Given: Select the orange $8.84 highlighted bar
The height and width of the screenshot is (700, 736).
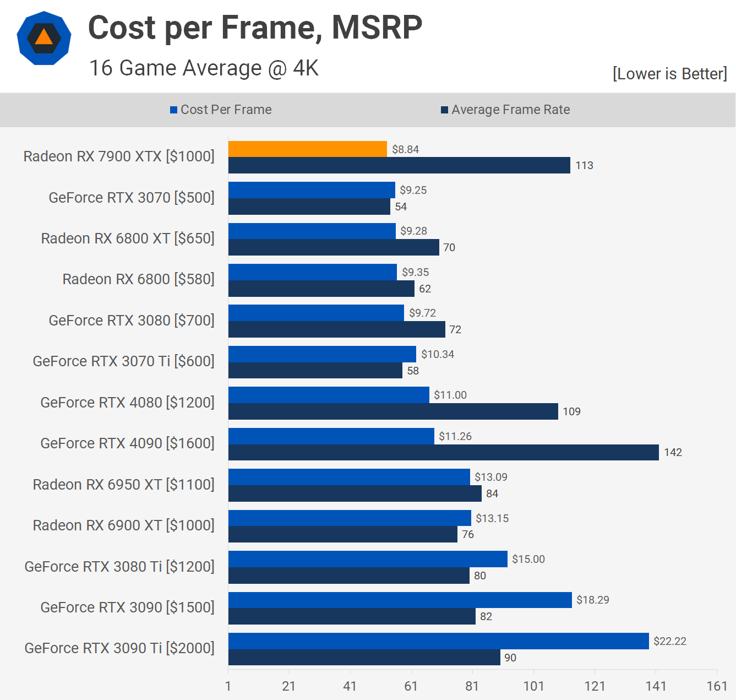Looking at the screenshot, I should click(307, 149).
